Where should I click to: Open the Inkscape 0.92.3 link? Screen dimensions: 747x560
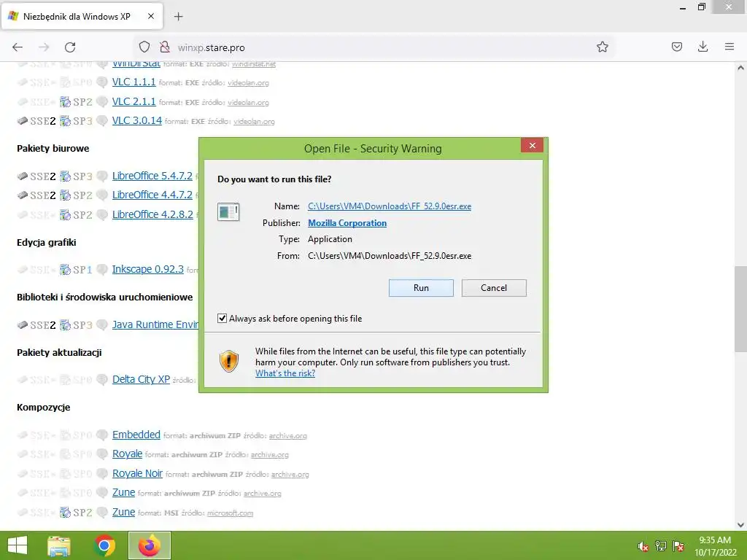pos(147,269)
